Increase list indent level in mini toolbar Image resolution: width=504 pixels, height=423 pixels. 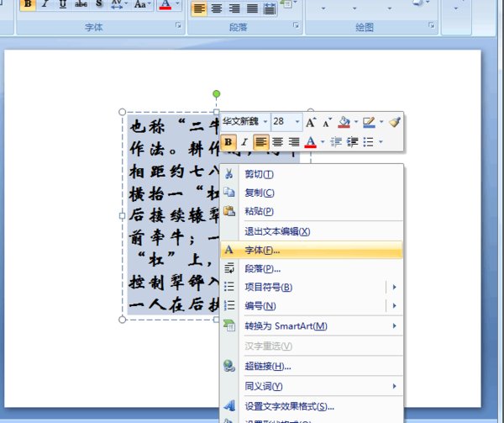[x=353, y=142]
